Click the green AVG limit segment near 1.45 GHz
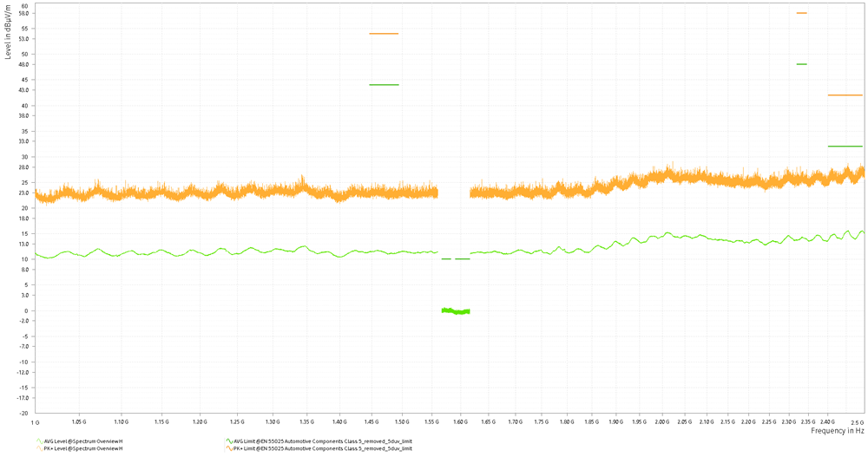The height and width of the screenshot is (457, 868). point(384,85)
